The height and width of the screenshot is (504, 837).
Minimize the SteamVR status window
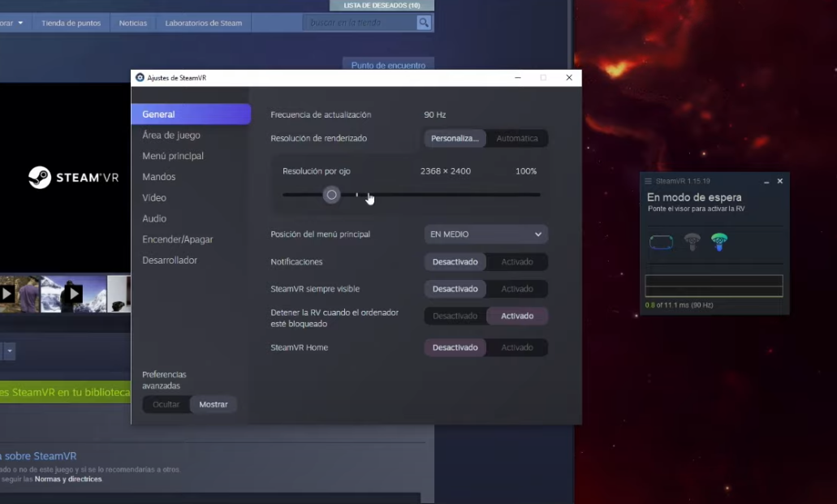point(766,182)
